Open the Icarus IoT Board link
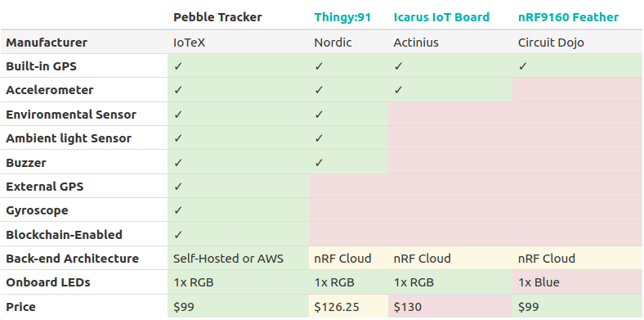Viewport: 644px width, 320px height. pyautogui.click(x=441, y=17)
